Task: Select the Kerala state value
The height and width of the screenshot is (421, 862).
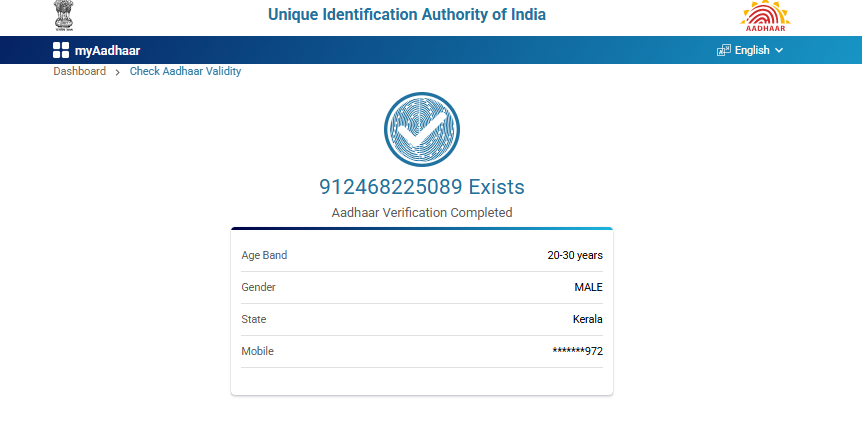Action: coord(587,319)
